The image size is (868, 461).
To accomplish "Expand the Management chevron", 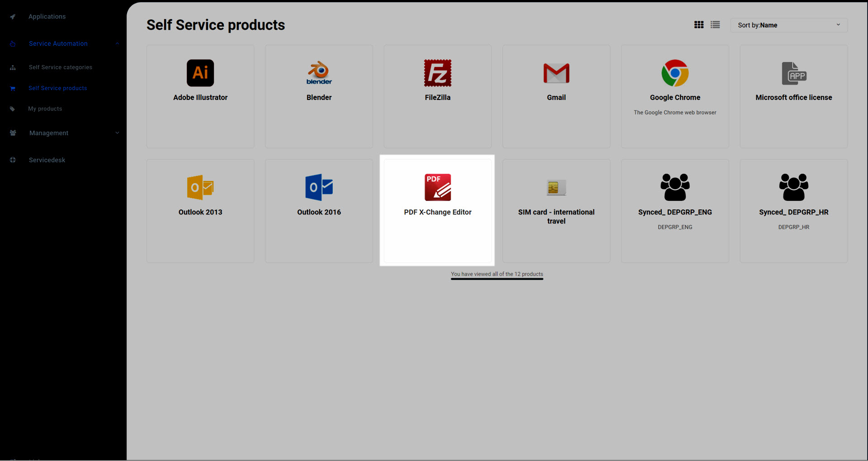I will (117, 133).
